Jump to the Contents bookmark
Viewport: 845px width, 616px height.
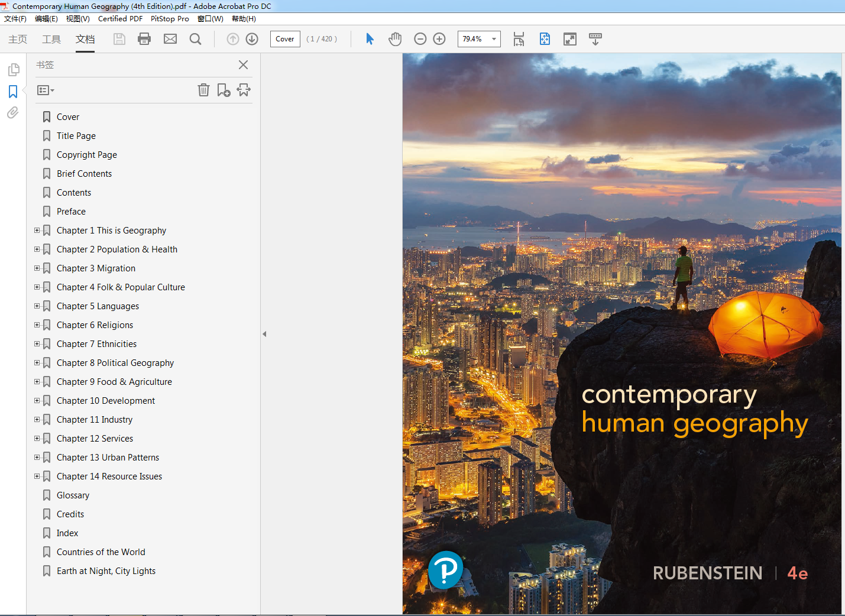click(74, 193)
